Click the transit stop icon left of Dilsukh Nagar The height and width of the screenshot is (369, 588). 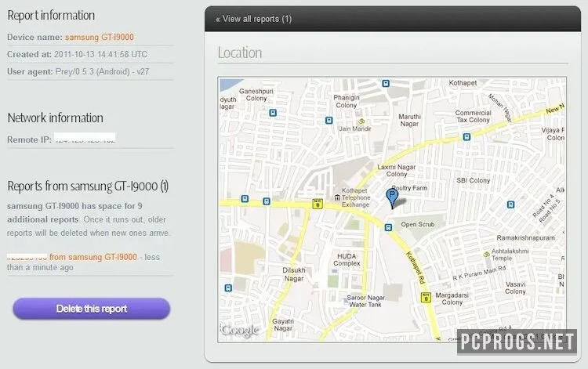pyautogui.click(x=228, y=288)
